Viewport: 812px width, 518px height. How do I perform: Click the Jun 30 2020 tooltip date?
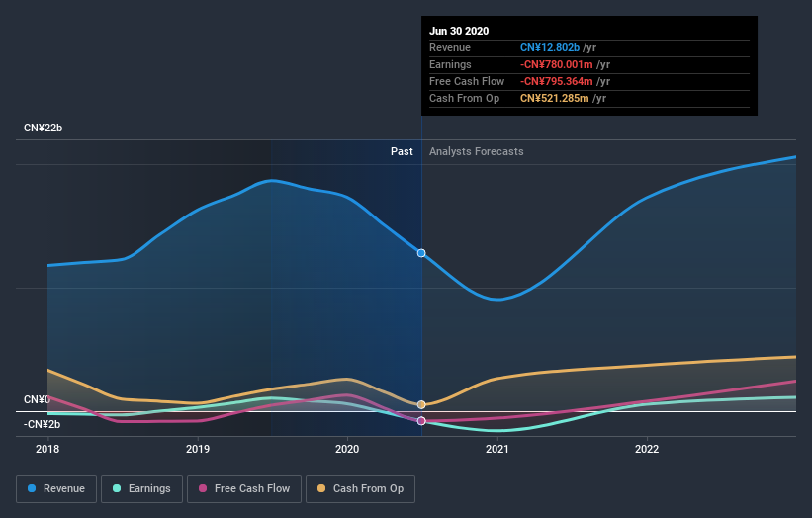tap(459, 31)
